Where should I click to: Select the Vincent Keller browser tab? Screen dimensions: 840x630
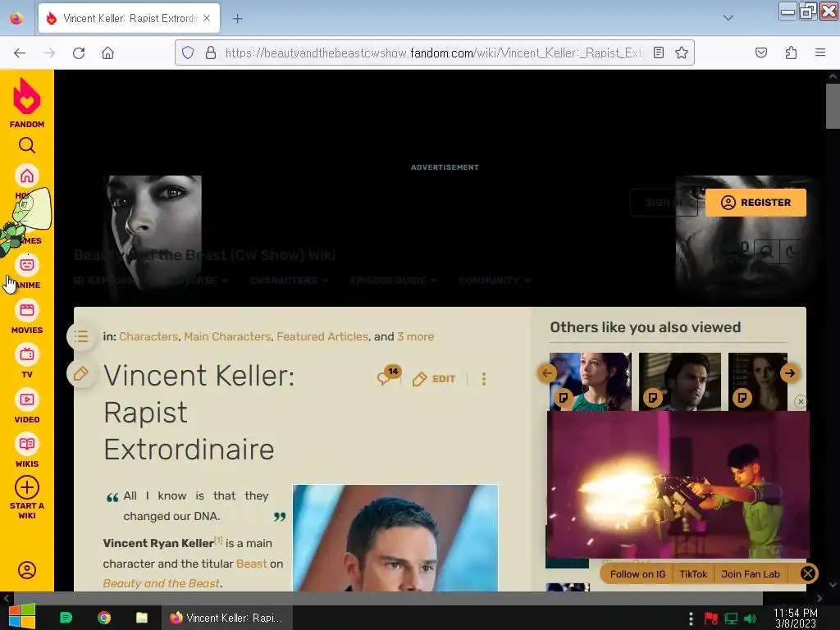pos(129,18)
